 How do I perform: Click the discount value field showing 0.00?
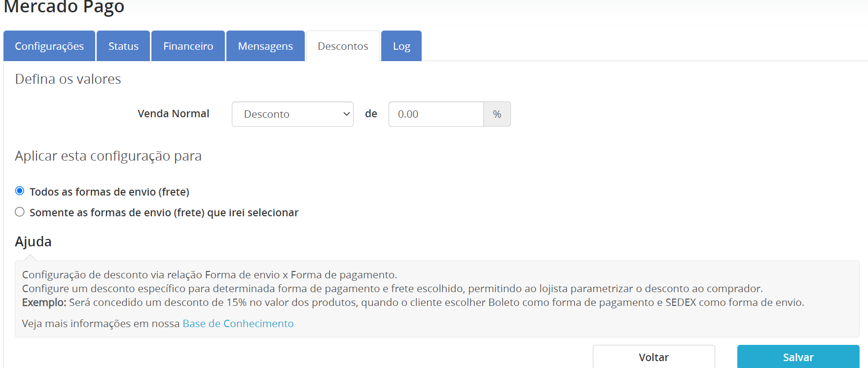(436, 114)
